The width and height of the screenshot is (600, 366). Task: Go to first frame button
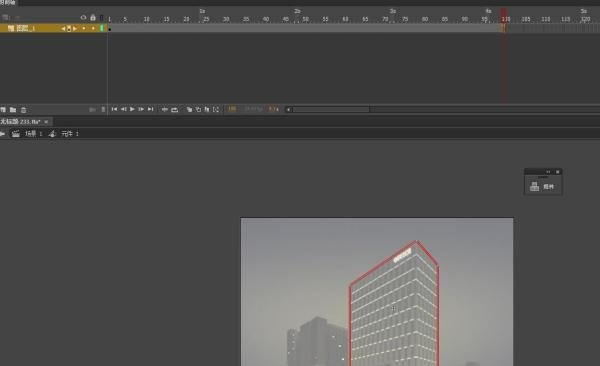tap(114, 109)
